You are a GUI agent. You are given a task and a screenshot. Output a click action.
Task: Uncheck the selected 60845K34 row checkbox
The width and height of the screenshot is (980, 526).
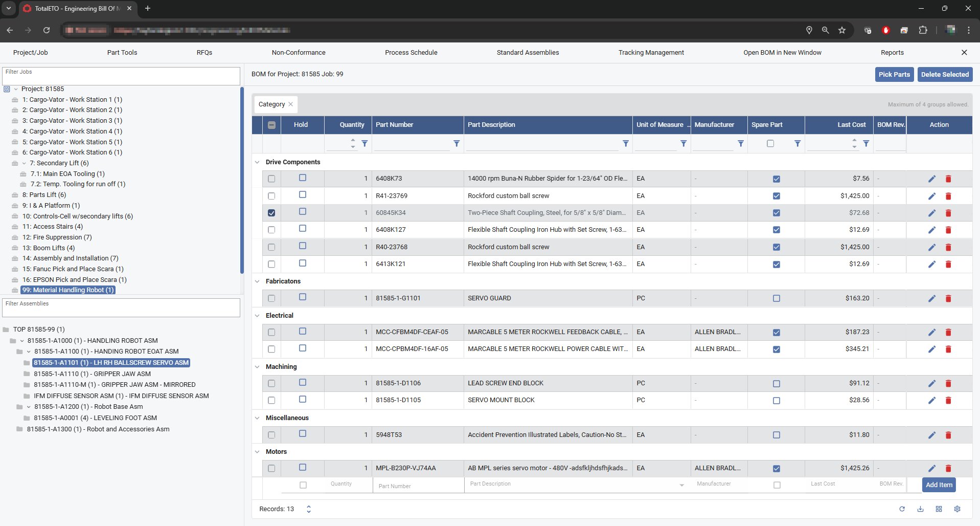point(271,213)
